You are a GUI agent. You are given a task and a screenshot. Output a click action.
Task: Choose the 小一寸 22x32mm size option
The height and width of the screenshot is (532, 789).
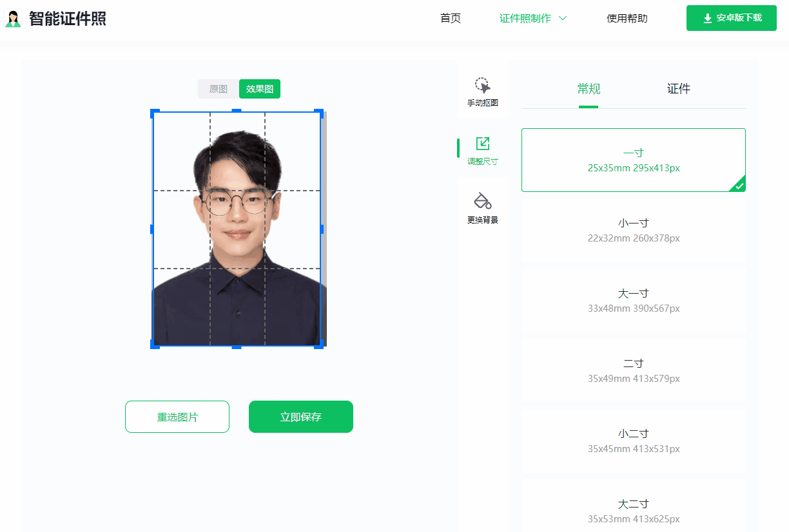[x=634, y=230]
